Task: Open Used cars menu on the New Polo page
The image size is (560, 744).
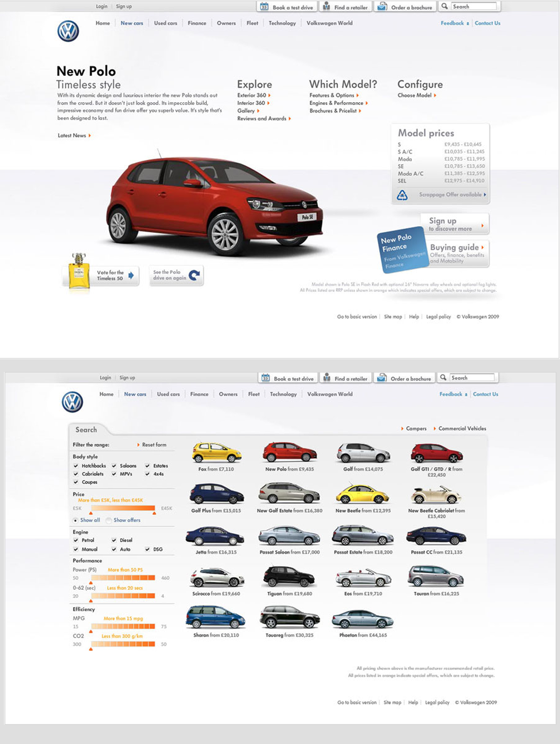Action: click(166, 23)
